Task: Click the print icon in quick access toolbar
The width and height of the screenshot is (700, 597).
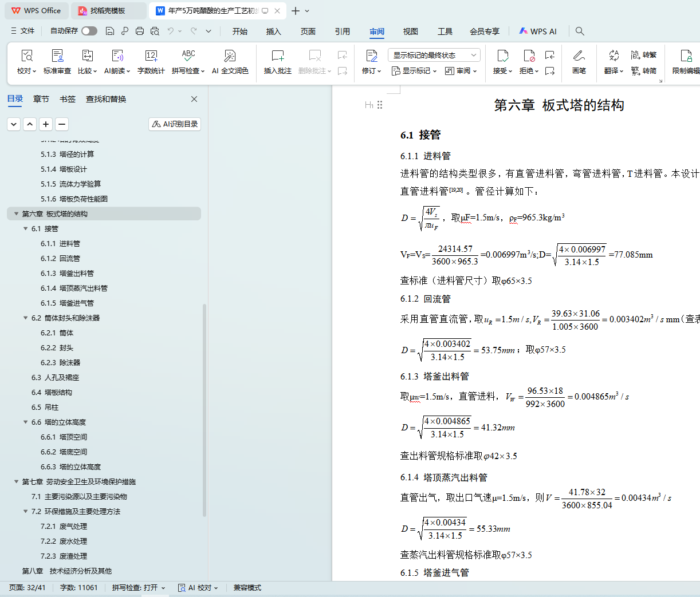Action: pos(140,31)
